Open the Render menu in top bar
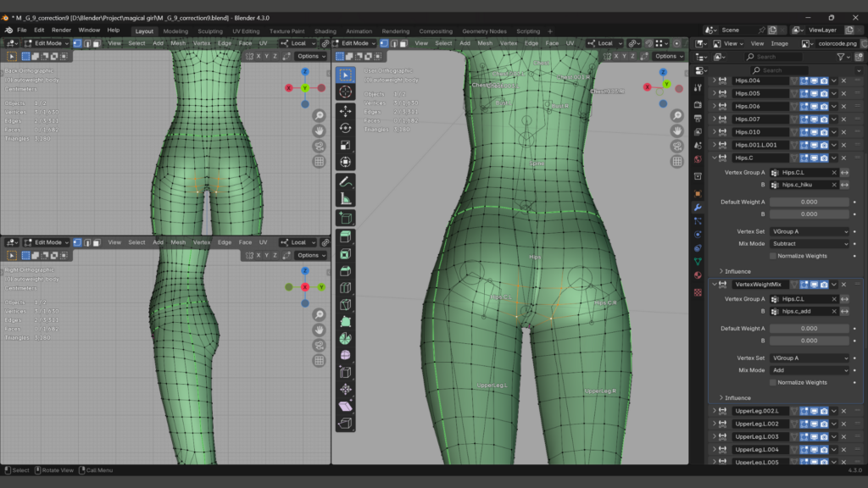The height and width of the screenshot is (488, 868). pyautogui.click(x=61, y=30)
